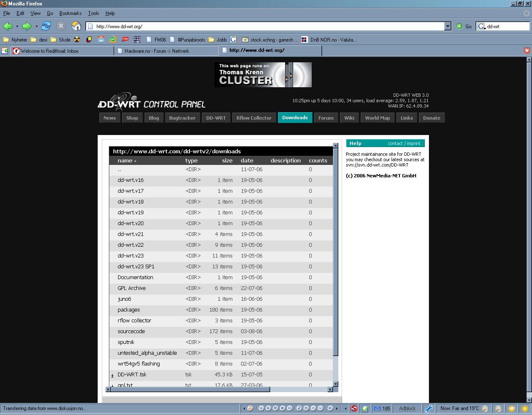The image size is (532, 415).
Task: Click the green checkmark status bar icon
Action: [x=365, y=408]
